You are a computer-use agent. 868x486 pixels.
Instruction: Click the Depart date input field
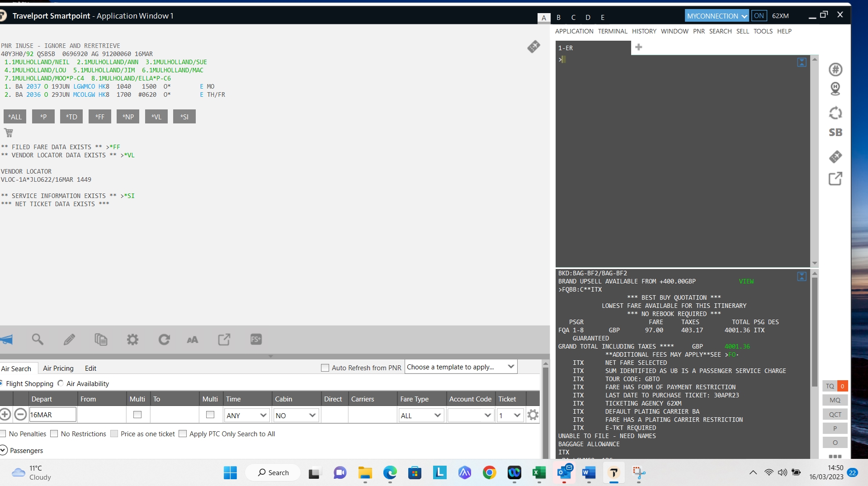52,415
